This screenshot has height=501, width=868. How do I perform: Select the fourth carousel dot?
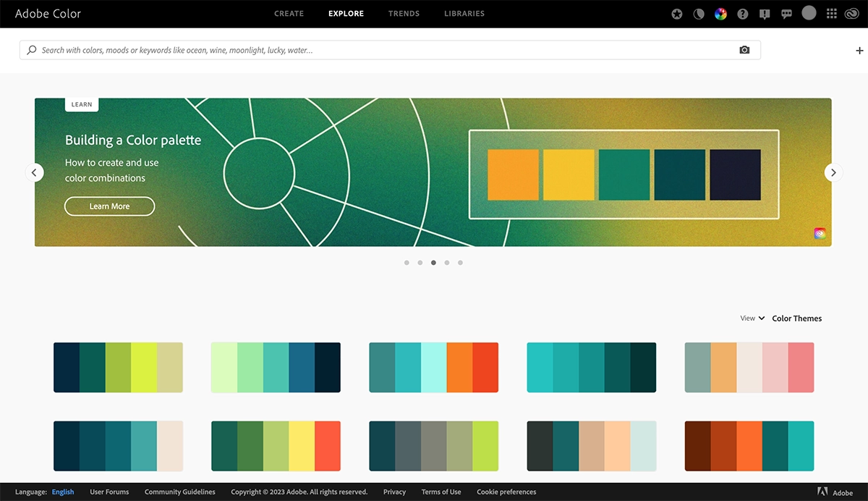[447, 263]
